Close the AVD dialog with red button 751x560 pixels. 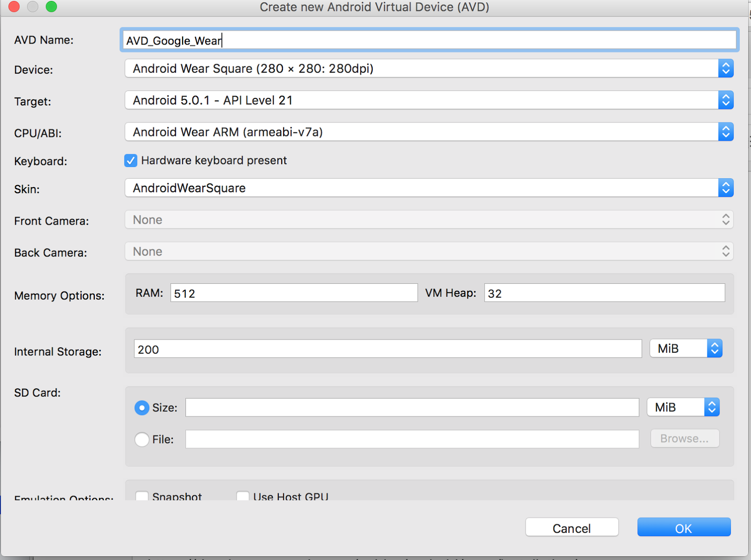click(14, 6)
